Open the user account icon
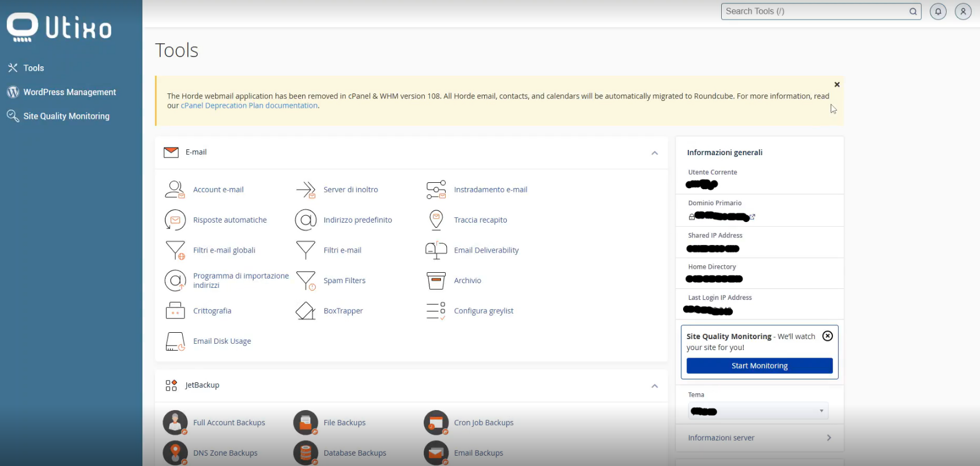This screenshot has width=980, height=466. tap(963, 12)
